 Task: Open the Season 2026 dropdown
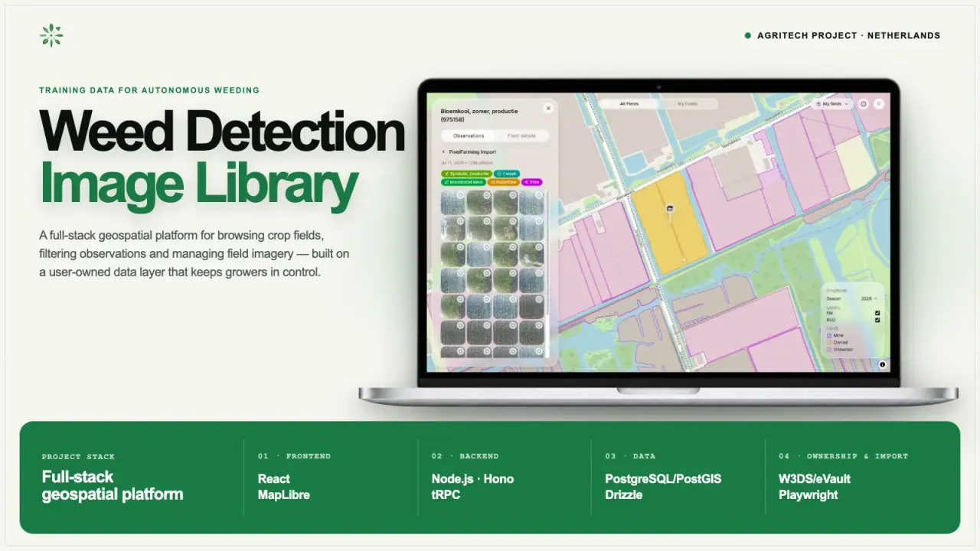869,298
